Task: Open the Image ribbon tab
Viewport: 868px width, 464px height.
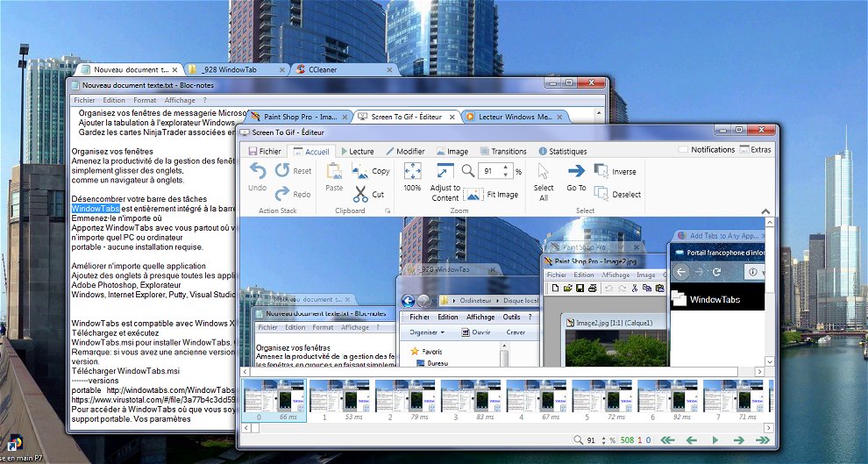Action: [452, 151]
